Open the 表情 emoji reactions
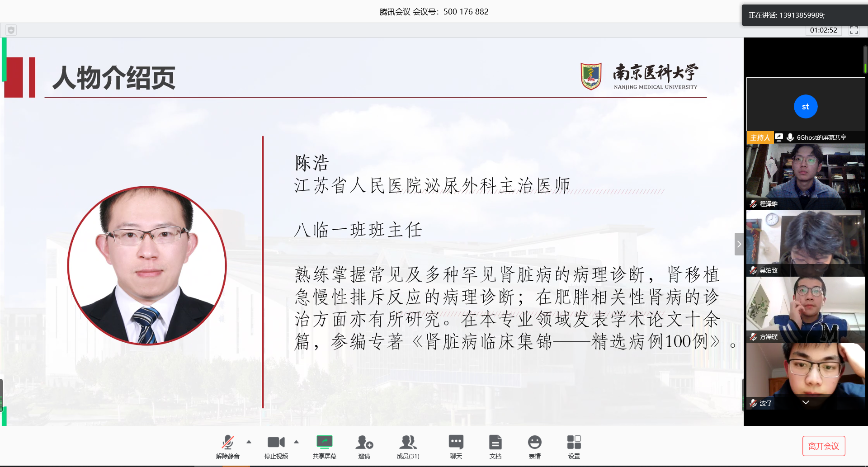Viewport: 868px width, 467px height. (534, 446)
